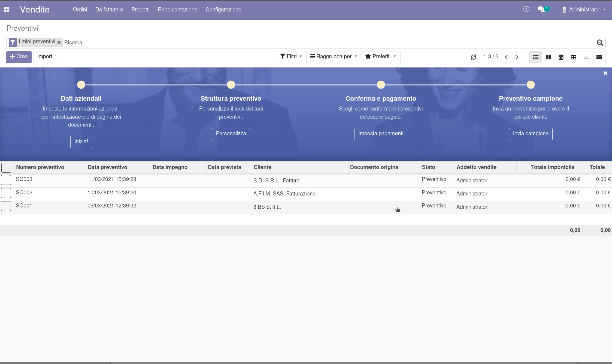Viewport: 612px width, 364px height.
Task: Switch to graph chart view
Action: click(586, 57)
